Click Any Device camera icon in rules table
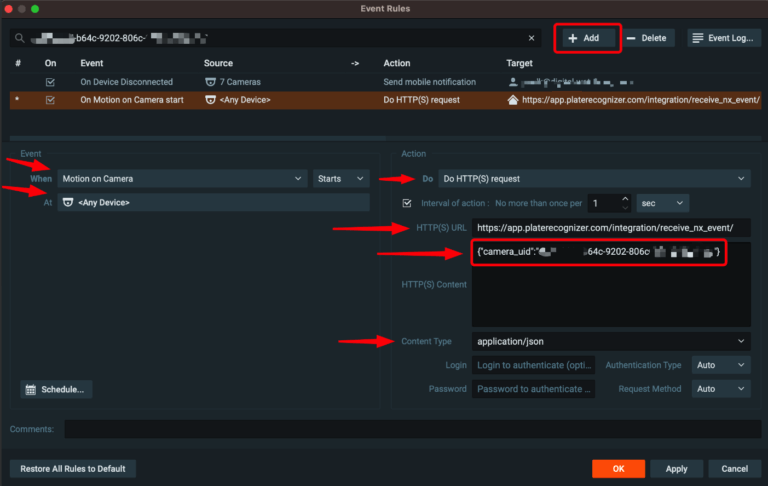 210,100
